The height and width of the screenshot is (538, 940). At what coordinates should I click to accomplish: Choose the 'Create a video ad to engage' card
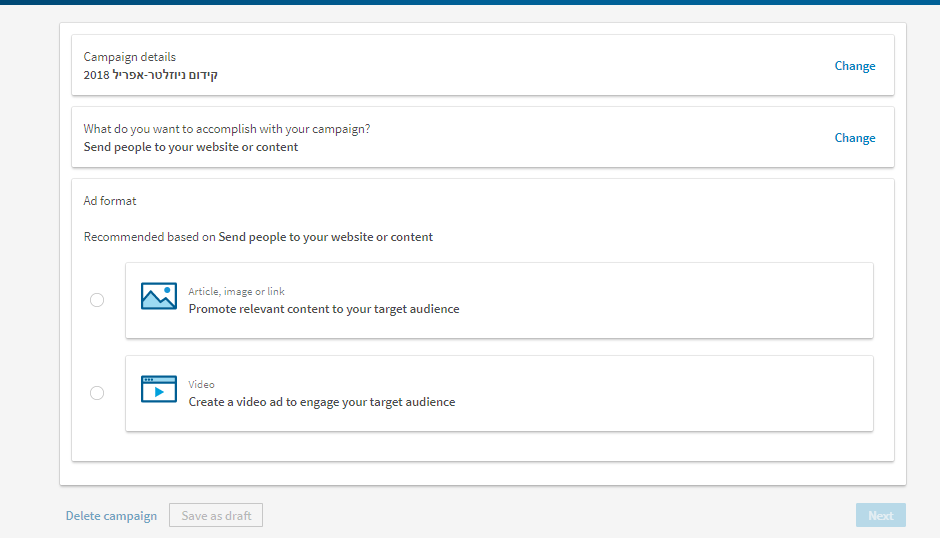click(x=499, y=393)
